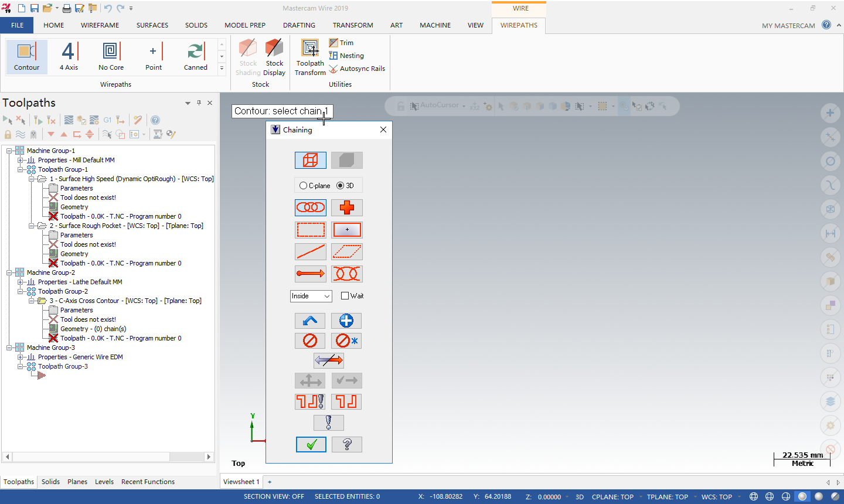Pick the Point selection method (red cross)
This screenshot has width=844, height=504.
(347, 207)
